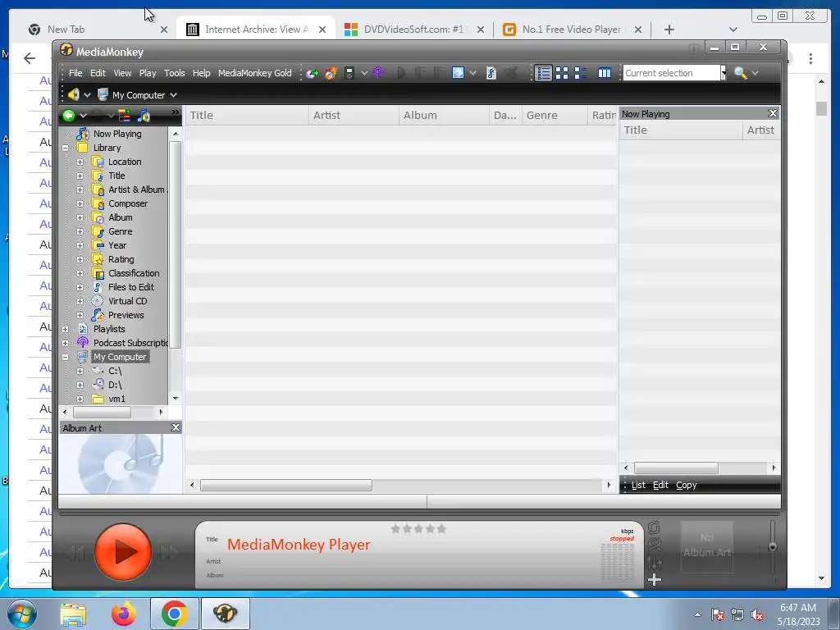Image resolution: width=840 pixels, height=630 pixels.
Task: Click the plus icon in player
Action: [654, 580]
